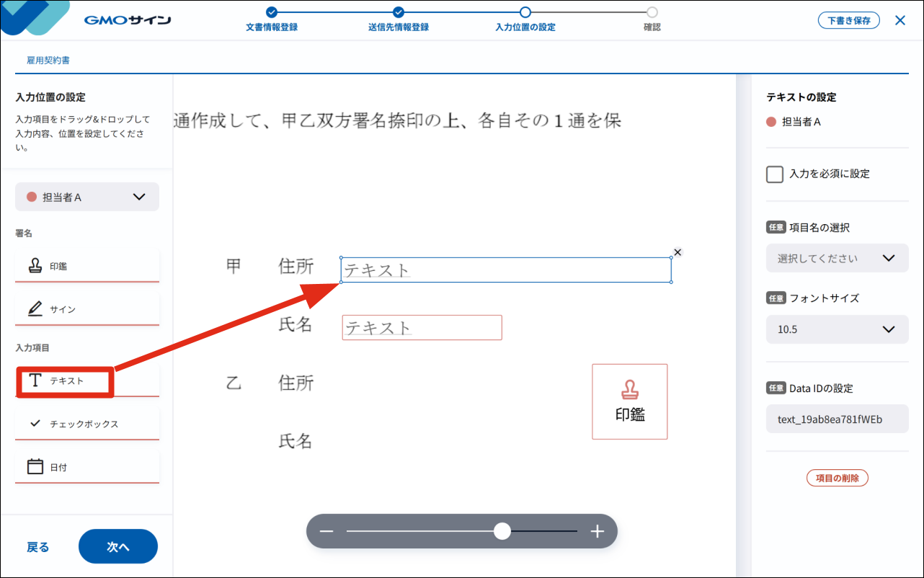
Task: Click the zoom out minus icon
Action: (326, 532)
